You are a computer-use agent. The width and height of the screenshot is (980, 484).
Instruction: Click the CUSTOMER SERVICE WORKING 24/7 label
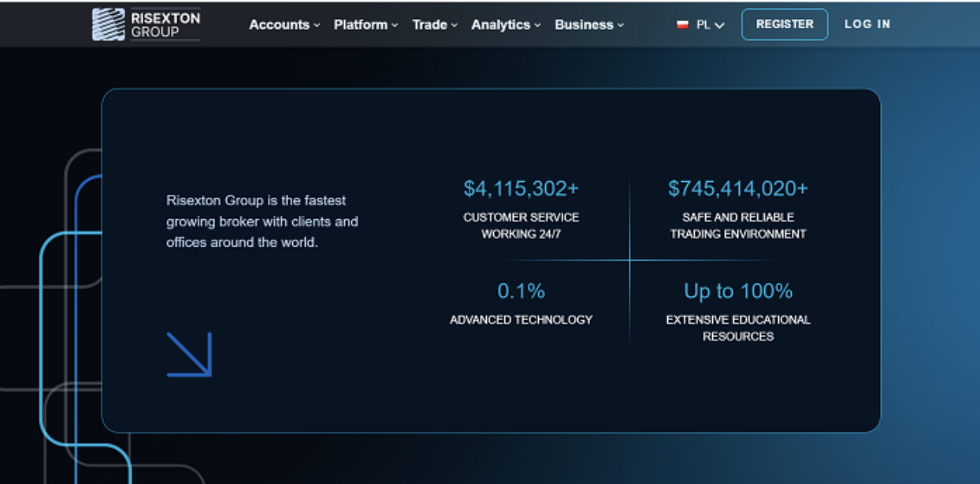521,225
